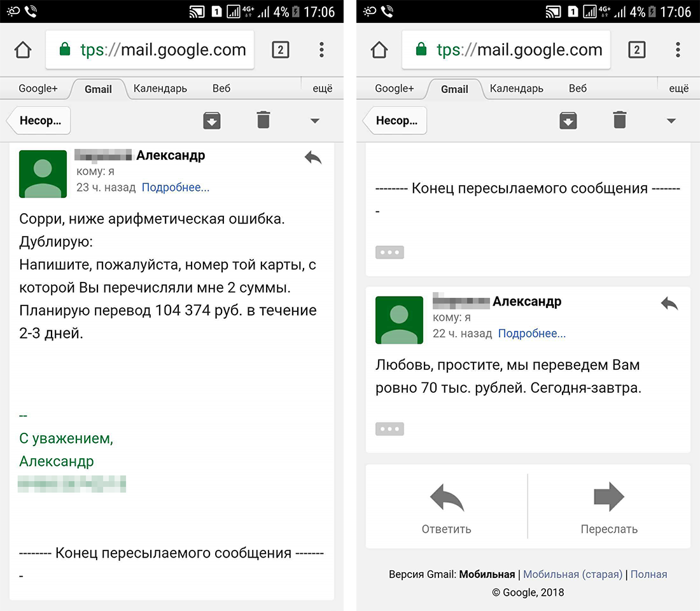Viewport: 700px width, 611px height.
Task: Tap clock 17:06 in right status bar
Action: point(675,11)
